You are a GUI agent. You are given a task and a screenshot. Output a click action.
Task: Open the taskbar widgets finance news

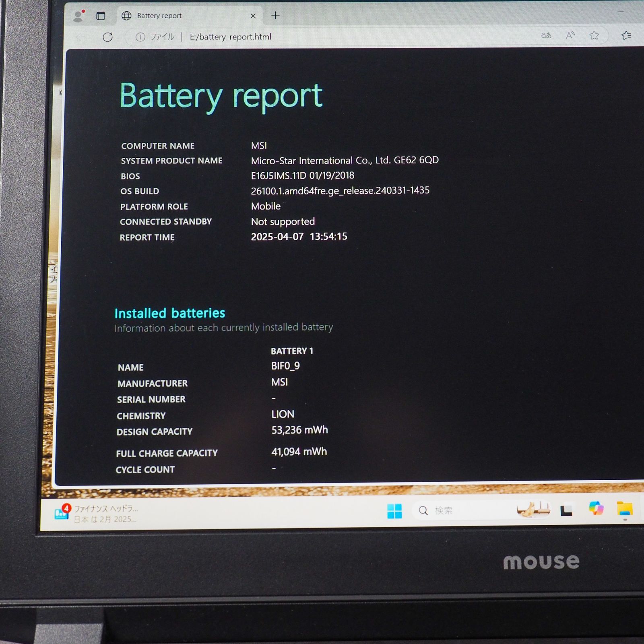pos(97,514)
